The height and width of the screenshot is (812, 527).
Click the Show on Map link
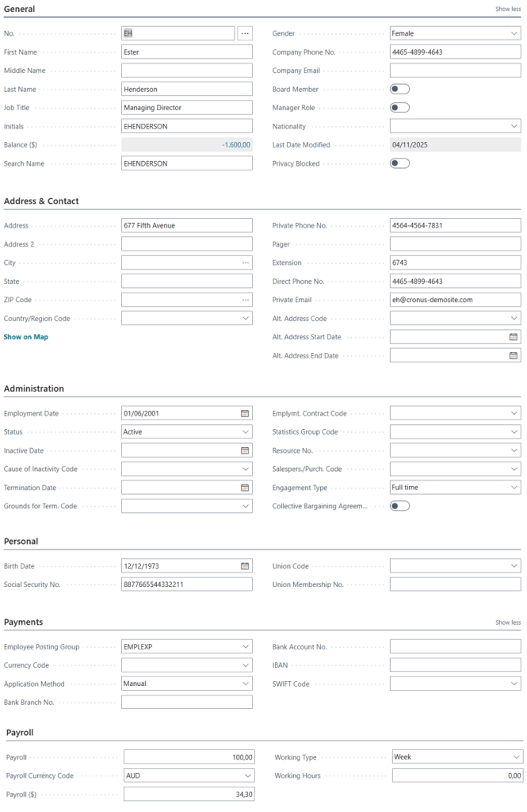26,337
